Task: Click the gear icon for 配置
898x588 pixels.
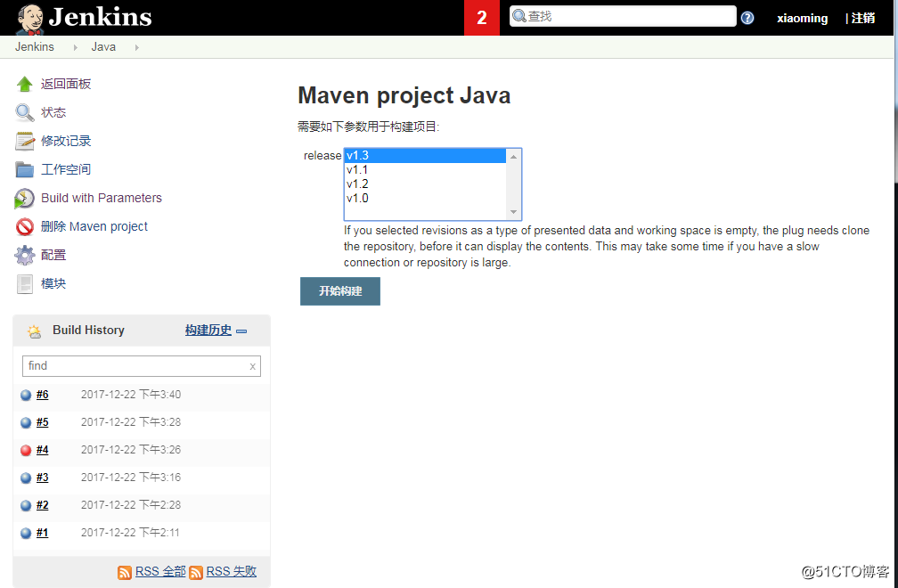Action: coord(24,255)
